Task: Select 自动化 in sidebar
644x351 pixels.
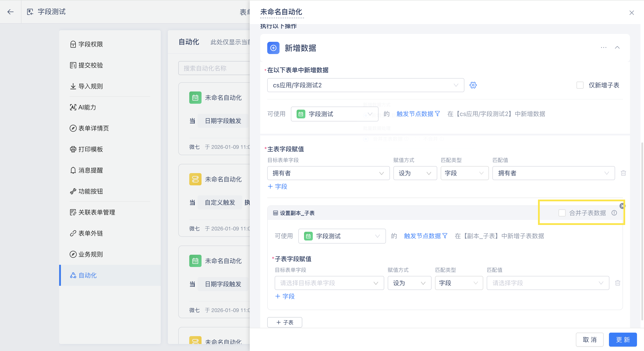Action: [110, 275]
